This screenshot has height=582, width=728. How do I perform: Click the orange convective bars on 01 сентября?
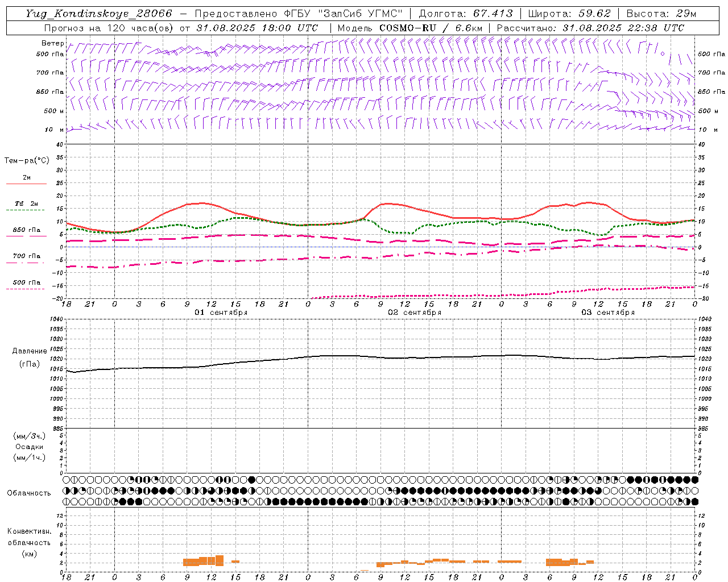(x=210, y=561)
